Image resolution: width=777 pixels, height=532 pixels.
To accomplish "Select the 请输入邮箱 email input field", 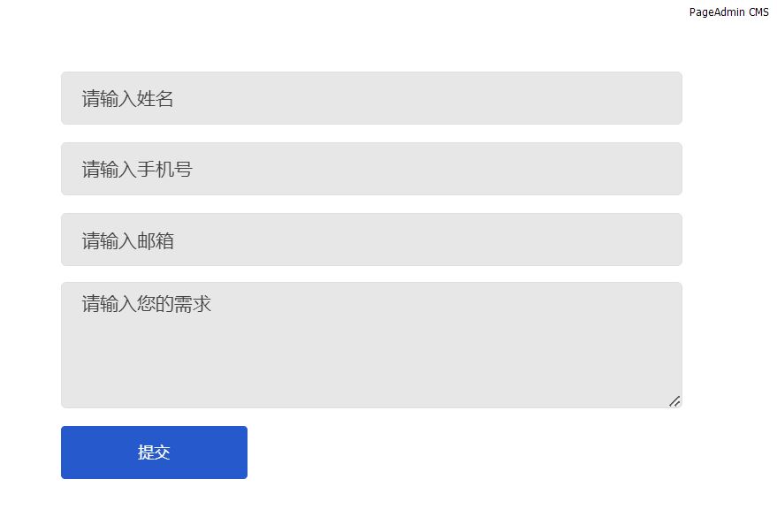I will (371, 239).
